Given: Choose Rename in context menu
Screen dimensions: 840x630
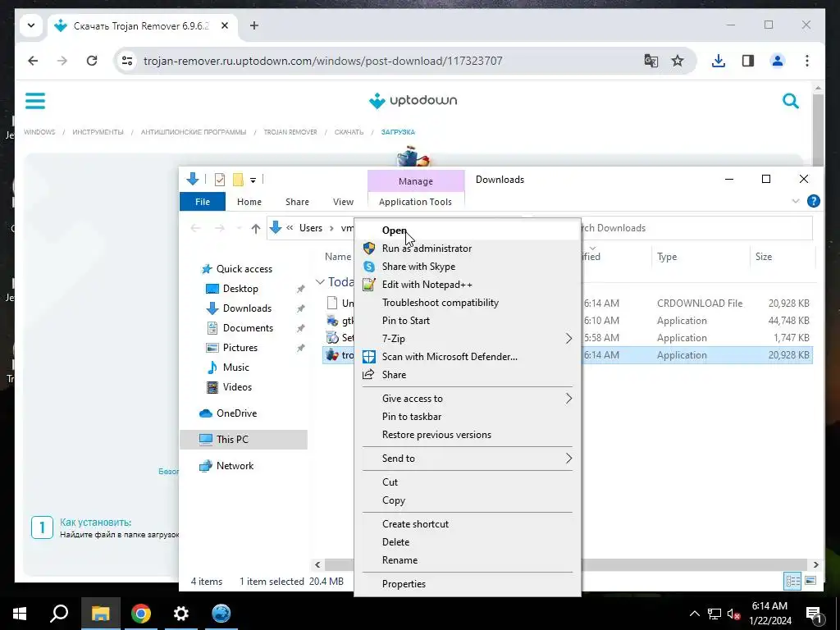Looking at the screenshot, I should click(x=467, y=559).
